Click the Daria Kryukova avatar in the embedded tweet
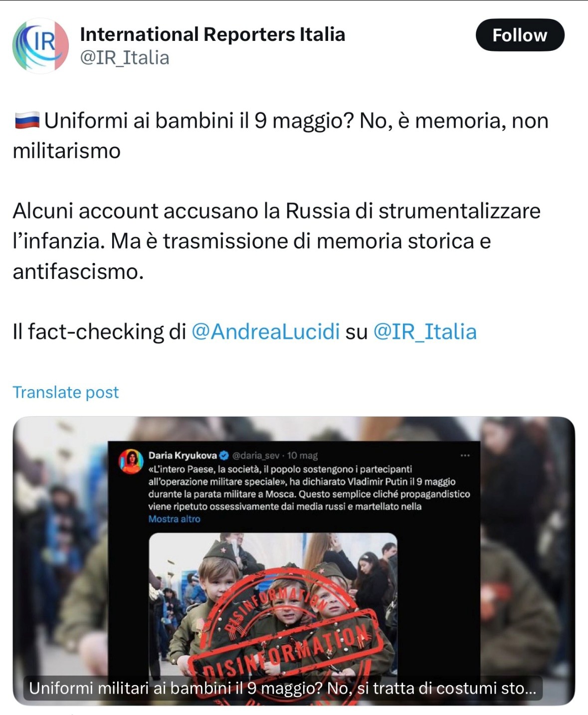The width and height of the screenshot is (588, 715). click(x=131, y=461)
